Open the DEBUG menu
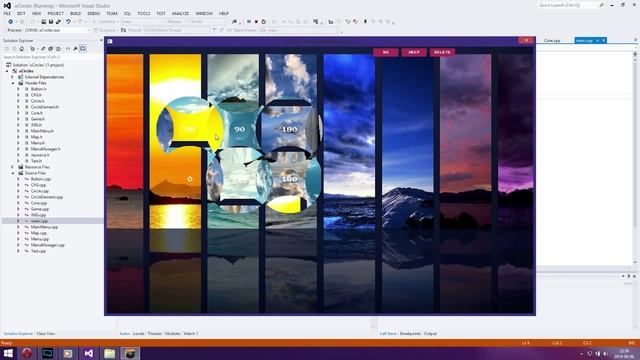Viewport: 640px width, 360px height. click(x=93, y=13)
